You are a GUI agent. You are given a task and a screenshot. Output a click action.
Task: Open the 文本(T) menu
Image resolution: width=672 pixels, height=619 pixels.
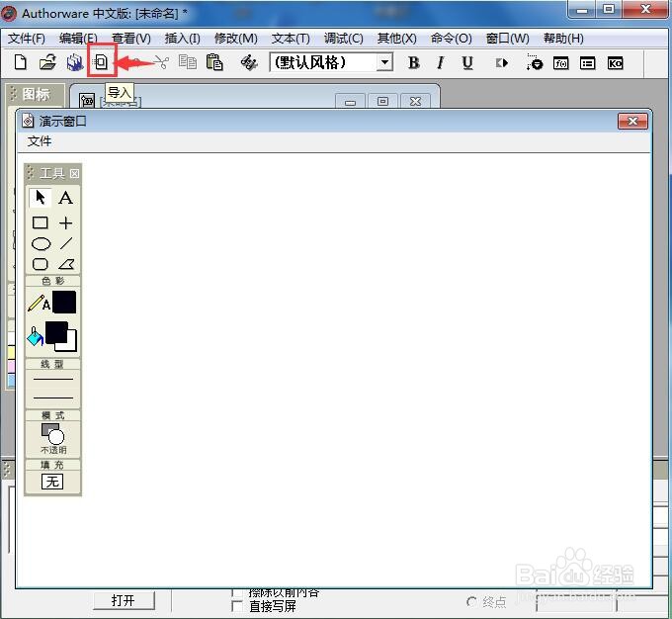coord(291,39)
